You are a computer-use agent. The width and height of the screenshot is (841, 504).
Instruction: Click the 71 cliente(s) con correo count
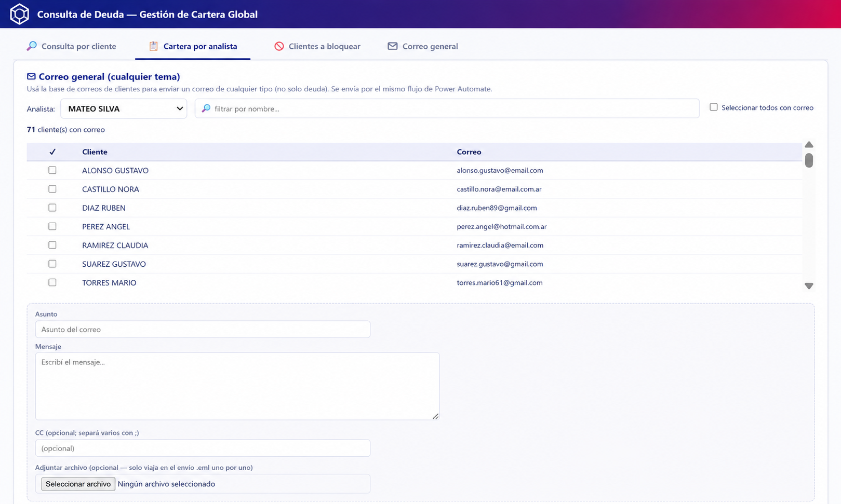pyautogui.click(x=66, y=129)
